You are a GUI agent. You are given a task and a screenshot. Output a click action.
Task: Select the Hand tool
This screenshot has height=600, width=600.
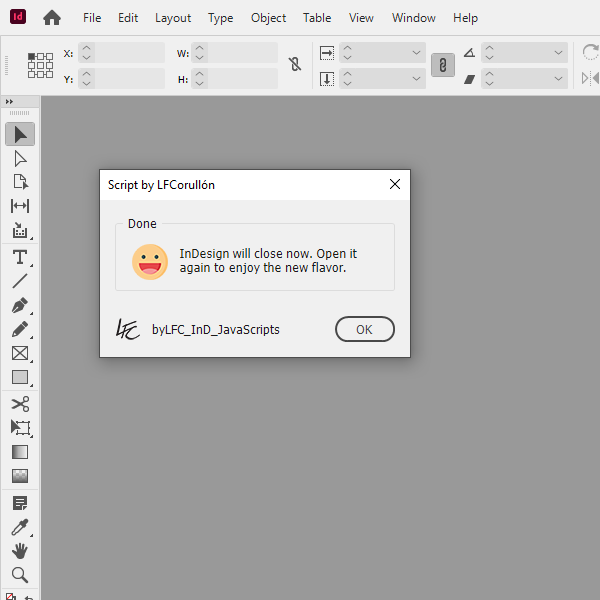coord(20,551)
